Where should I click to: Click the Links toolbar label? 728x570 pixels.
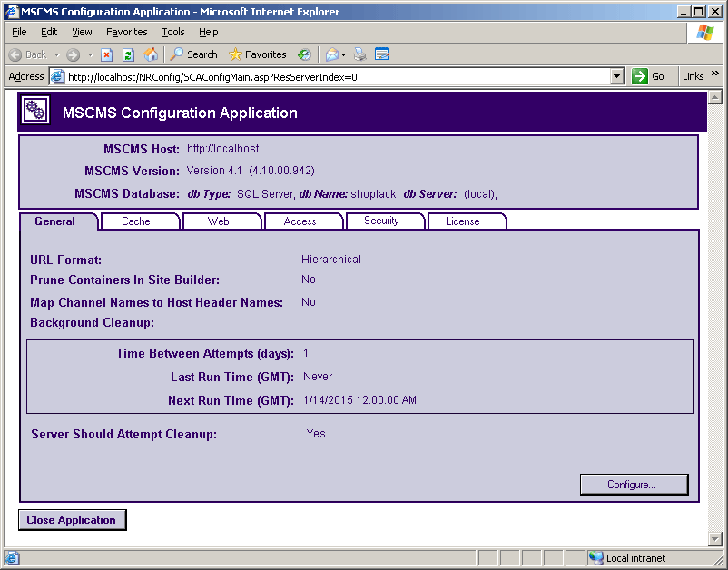tap(694, 76)
